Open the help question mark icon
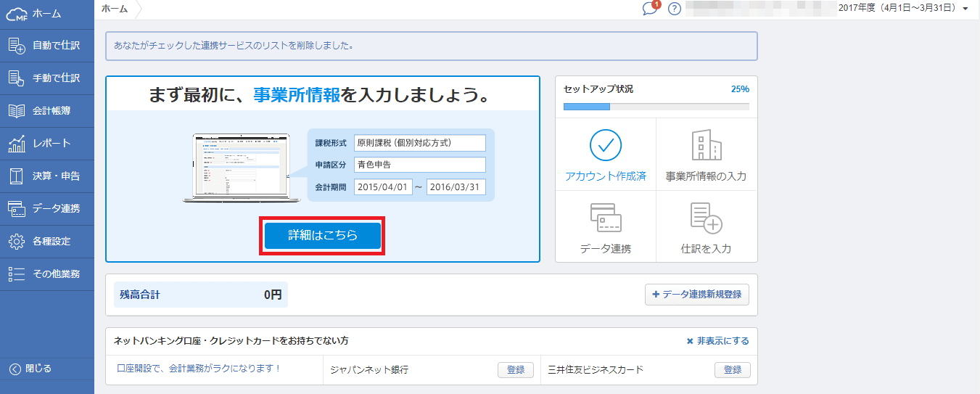Screen dimensions: 980x394 [x=674, y=9]
